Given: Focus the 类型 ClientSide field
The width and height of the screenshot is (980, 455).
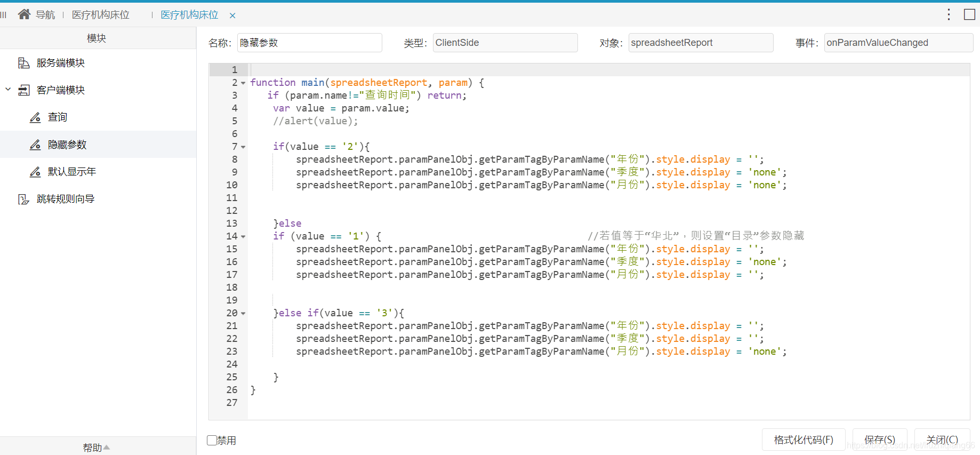Looking at the screenshot, I should (505, 43).
